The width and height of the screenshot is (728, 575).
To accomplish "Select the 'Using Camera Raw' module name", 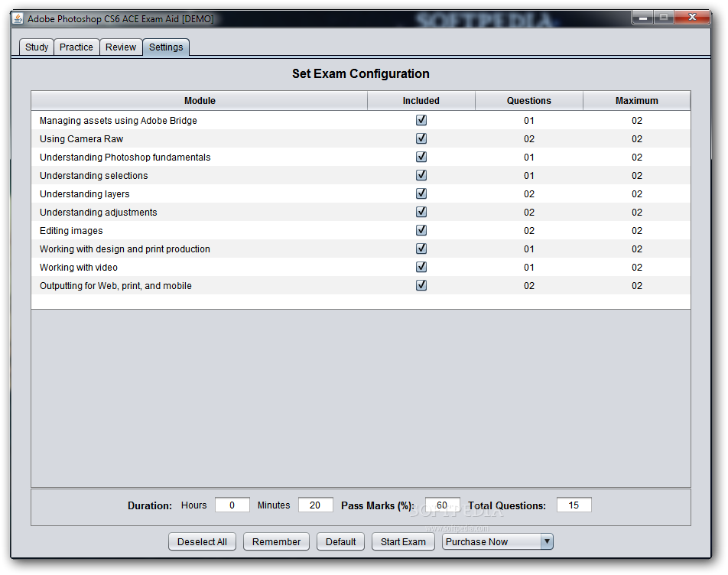I will pyautogui.click(x=81, y=138).
